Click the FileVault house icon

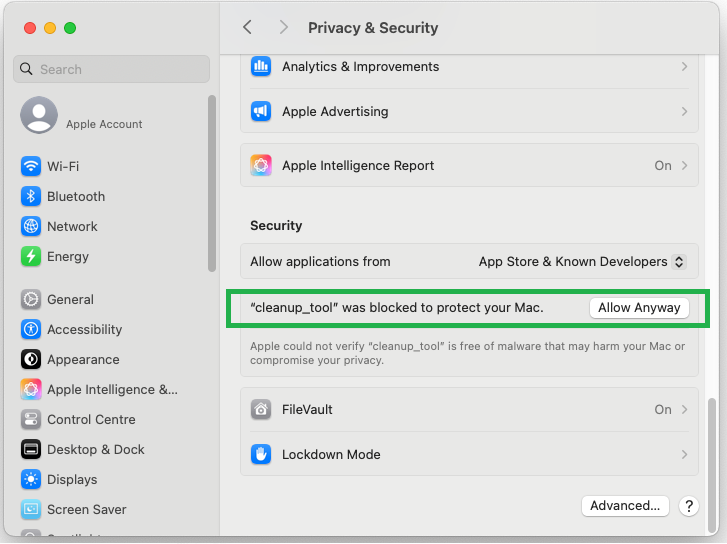(261, 410)
